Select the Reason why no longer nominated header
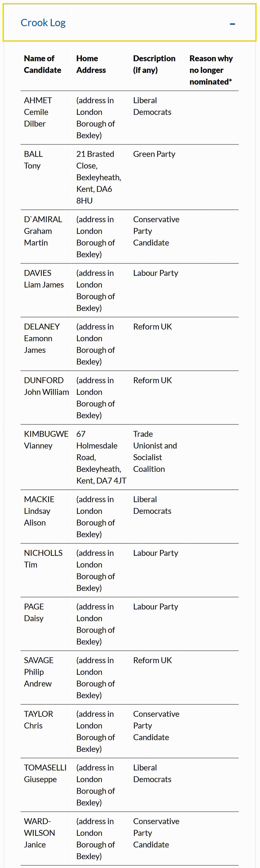The height and width of the screenshot is (868, 260). tap(211, 70)
